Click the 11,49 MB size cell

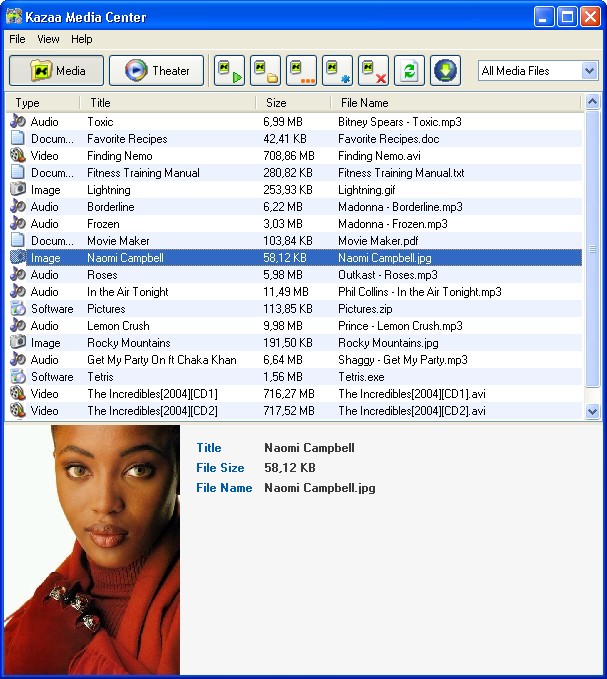click(x=286, y=292)
